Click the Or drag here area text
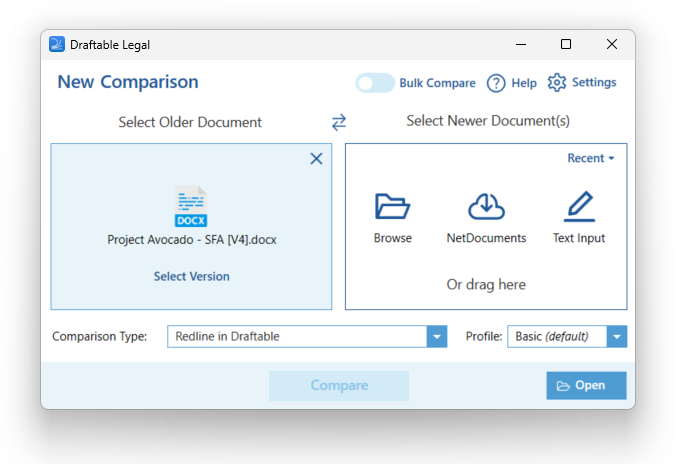Screen dimensions: 675x464 click(x=486, y=285)
